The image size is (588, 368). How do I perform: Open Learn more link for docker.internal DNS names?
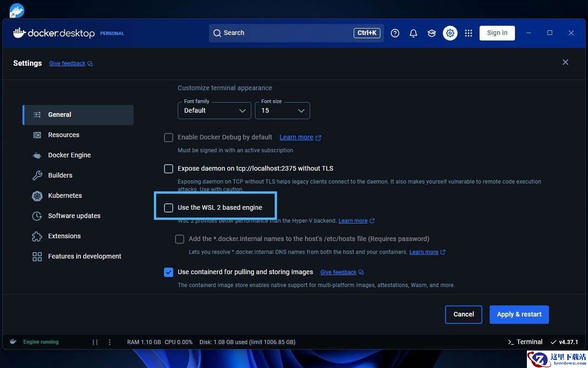(x=427, y=252)
